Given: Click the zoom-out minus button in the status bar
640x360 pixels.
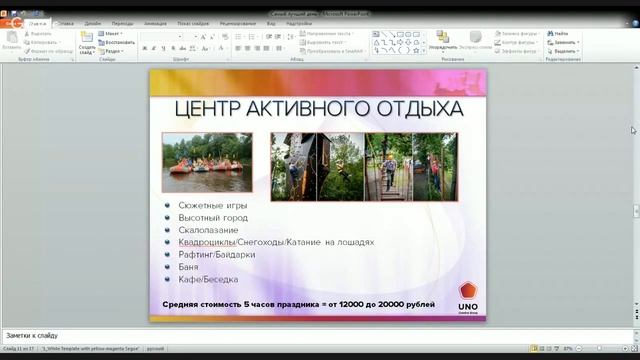Looking at the screenshot, I should pos(579,349).
